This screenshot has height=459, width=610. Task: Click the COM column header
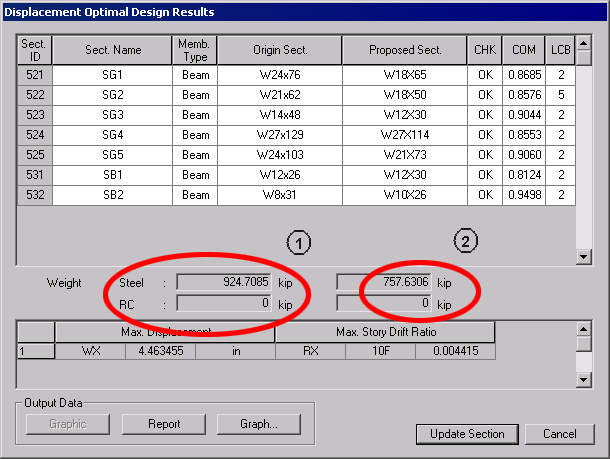click(x=523, y=50)
